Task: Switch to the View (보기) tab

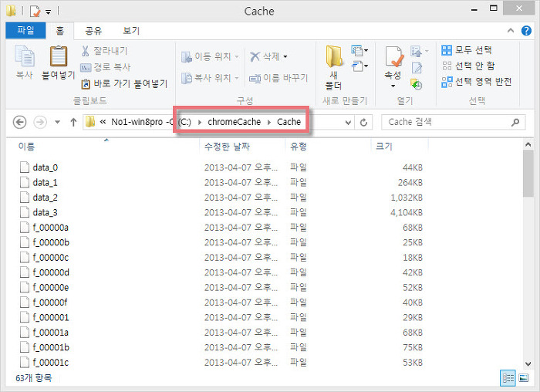Action: coord(131,31)
